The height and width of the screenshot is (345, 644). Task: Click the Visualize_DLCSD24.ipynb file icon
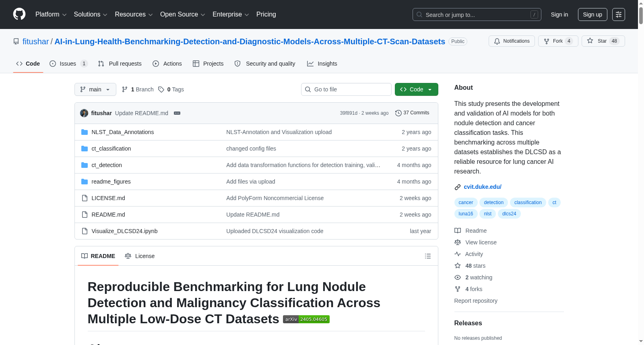(x=85, y=231)
